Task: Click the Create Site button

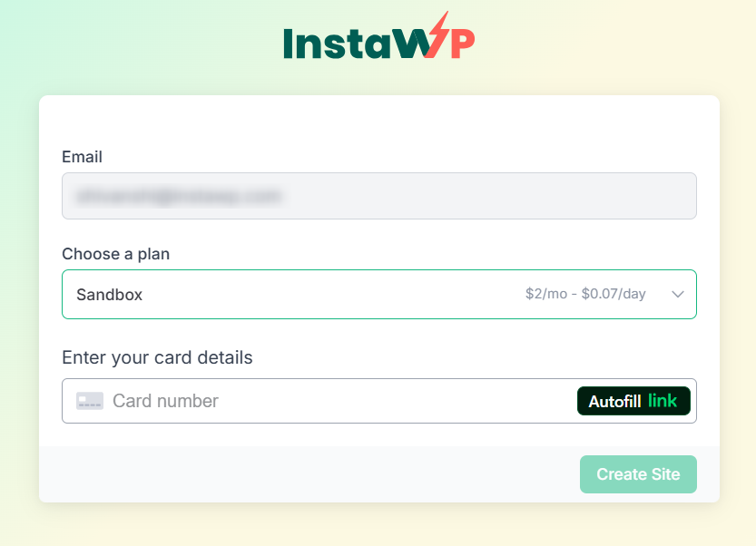Action: point(638,474)
